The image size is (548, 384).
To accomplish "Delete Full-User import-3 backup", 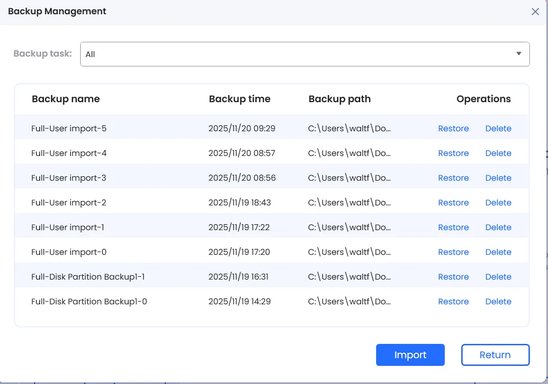I will coord(498,178).
